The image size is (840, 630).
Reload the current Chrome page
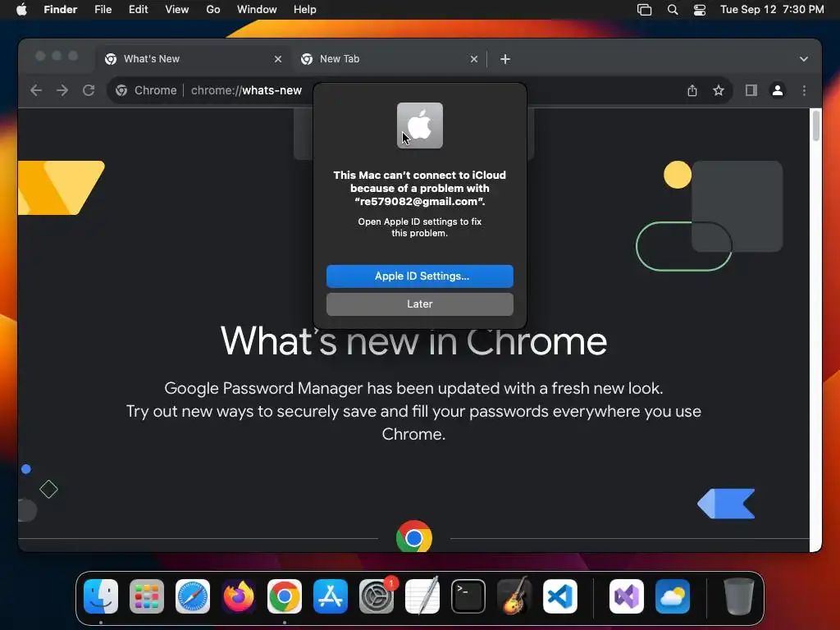pyautogui.click(x=89, y=90)
